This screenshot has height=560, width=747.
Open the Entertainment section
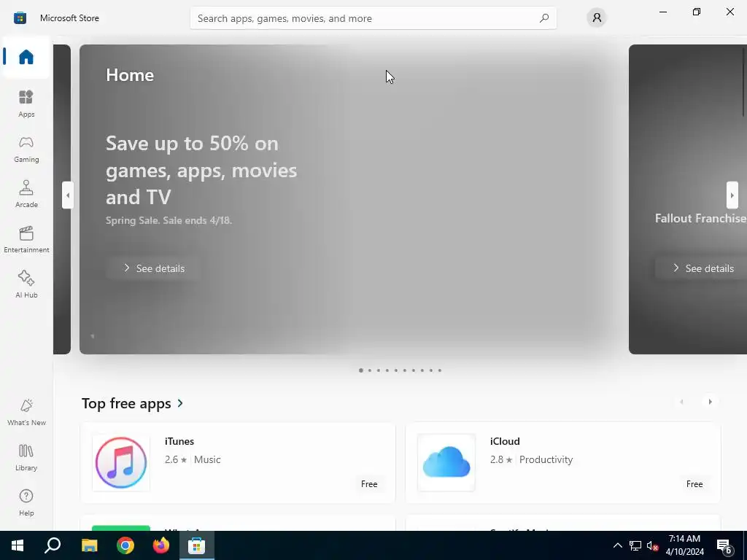(x=26, y=239)
